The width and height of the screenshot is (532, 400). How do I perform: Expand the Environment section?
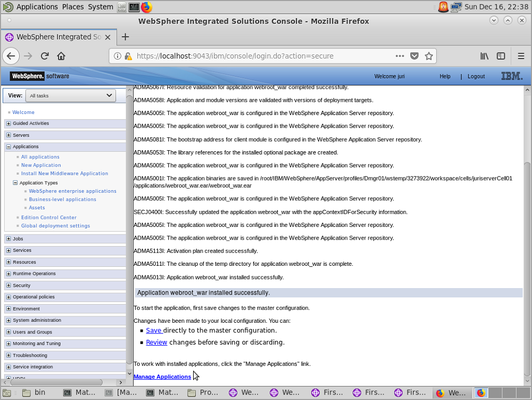pyautogui.click(x=9, y=309)
